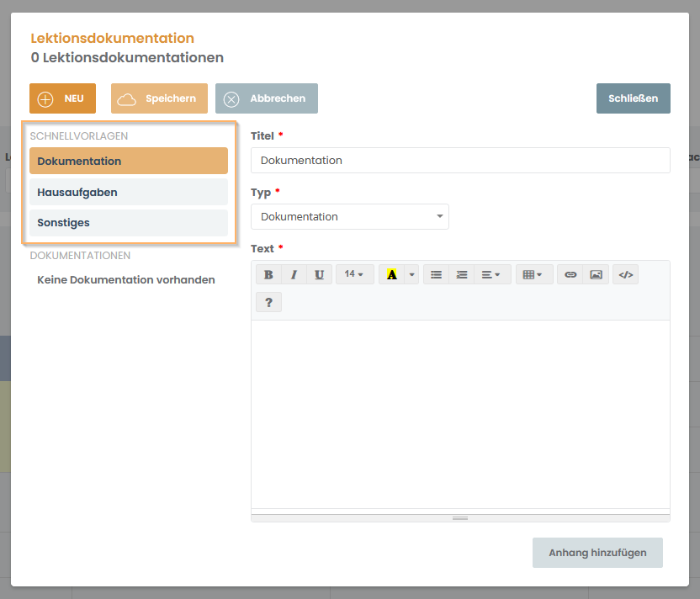Insert an ordered numbered list
Screen dimensions: 700x599
pos(462,274)
